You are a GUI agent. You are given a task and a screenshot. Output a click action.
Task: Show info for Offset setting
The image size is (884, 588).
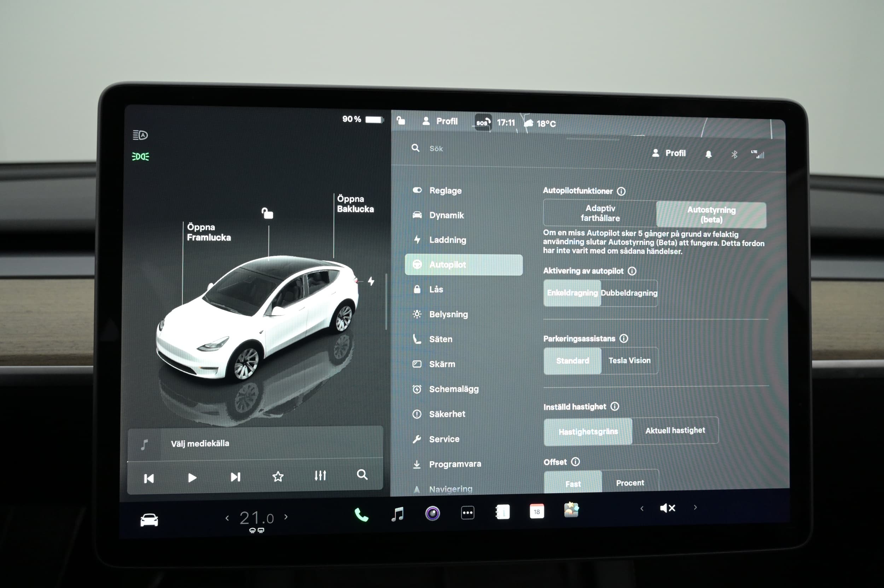[x=575, y=462]
